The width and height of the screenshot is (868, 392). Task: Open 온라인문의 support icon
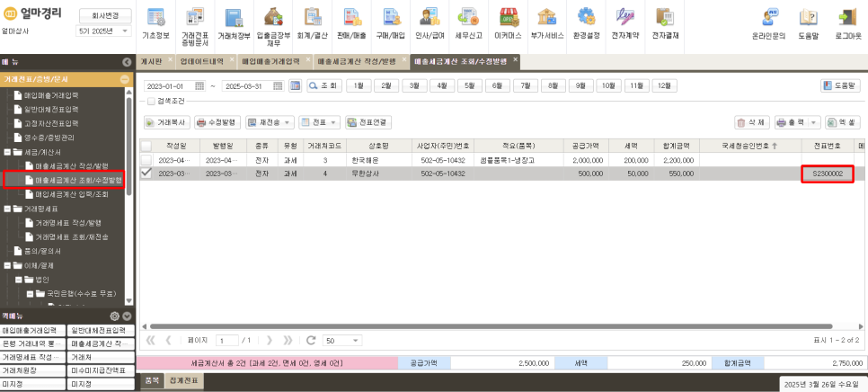coord(768,23)
